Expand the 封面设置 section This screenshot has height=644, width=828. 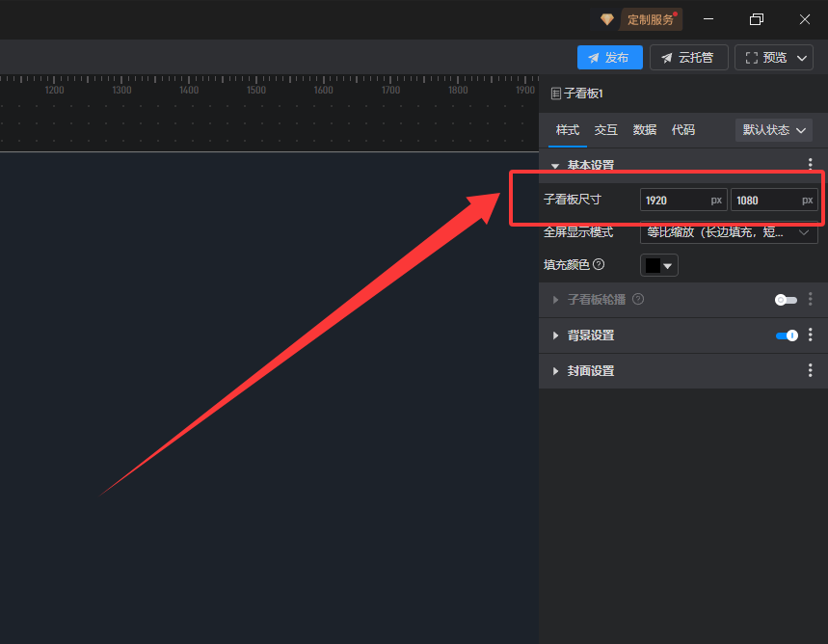coord(555,371)
